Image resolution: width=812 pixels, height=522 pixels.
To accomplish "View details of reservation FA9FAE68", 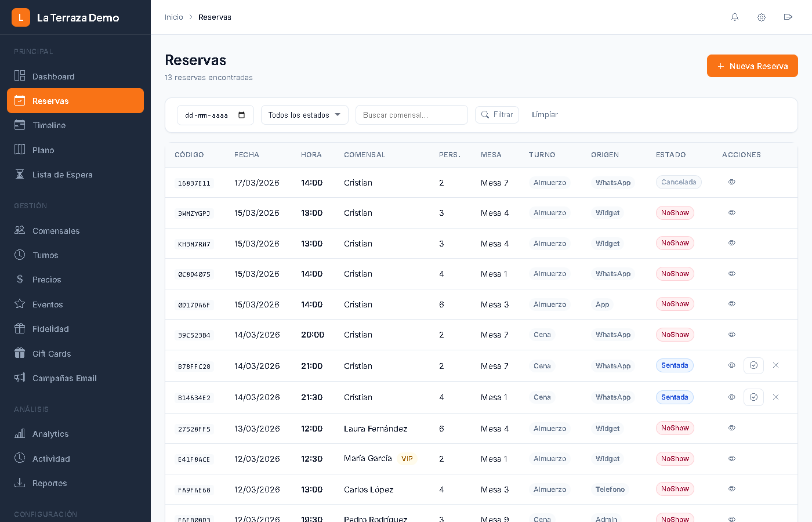I will click(732, 489).
